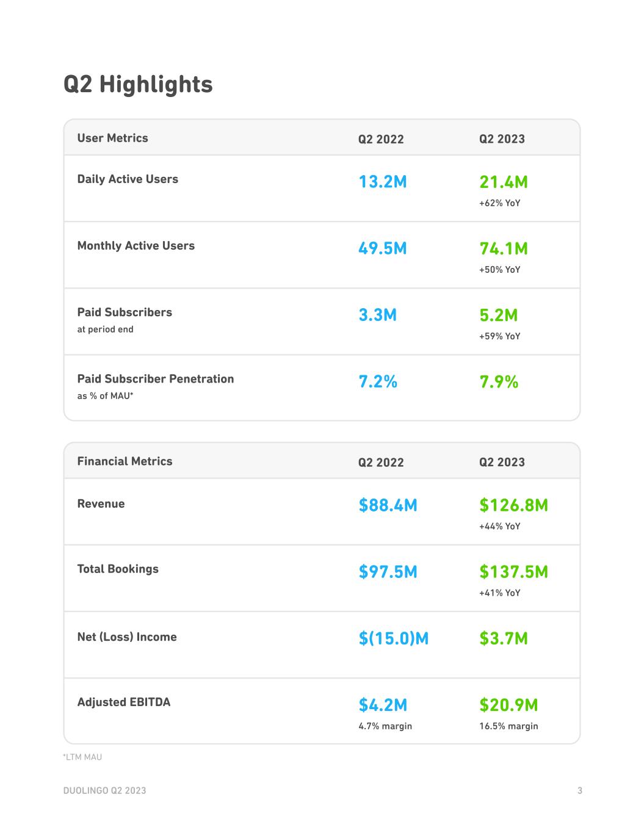644x833 pixels.
Task: Select the 74.1M monthly active users figure
Action: pos(504,248)
